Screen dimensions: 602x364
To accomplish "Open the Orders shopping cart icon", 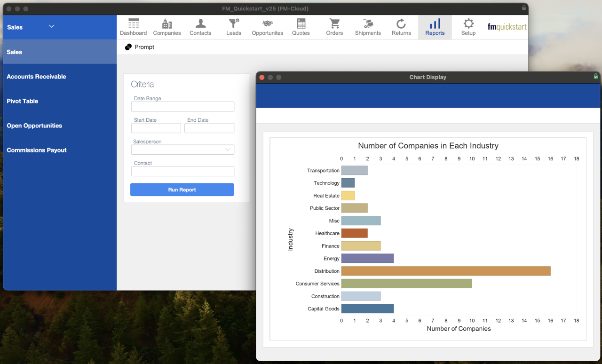I will point(334,24).
